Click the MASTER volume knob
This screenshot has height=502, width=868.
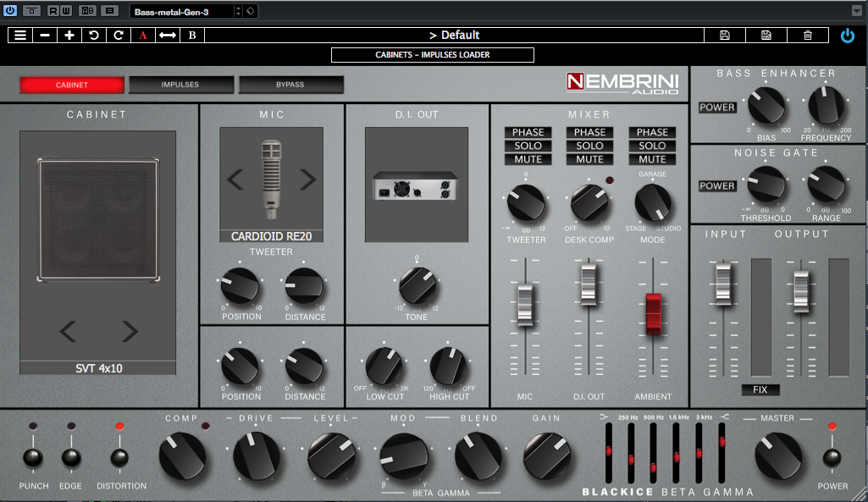click(x=778, y=456)
